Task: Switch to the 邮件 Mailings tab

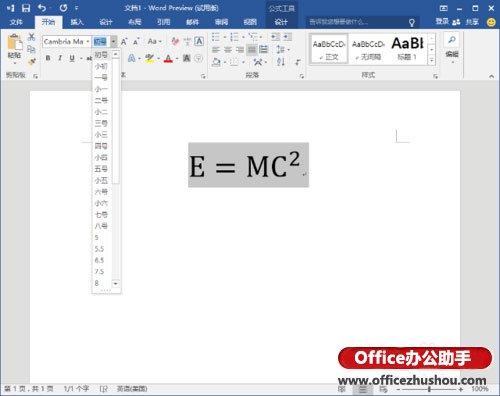Action: tap(192, 22)
